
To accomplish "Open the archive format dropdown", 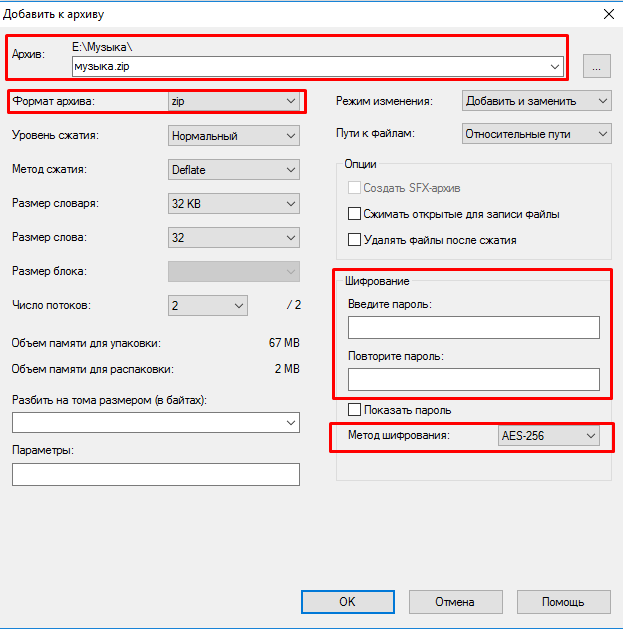I will point(235,101).
